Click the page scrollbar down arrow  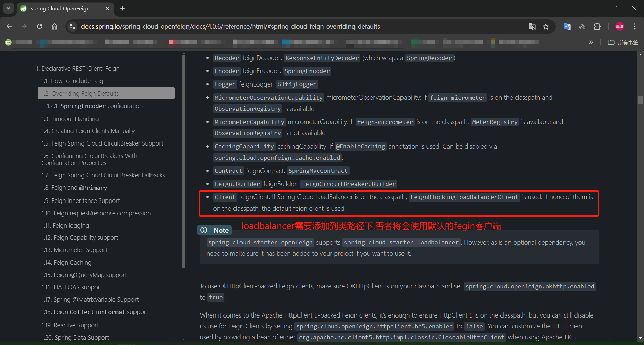tap(640, 338)
